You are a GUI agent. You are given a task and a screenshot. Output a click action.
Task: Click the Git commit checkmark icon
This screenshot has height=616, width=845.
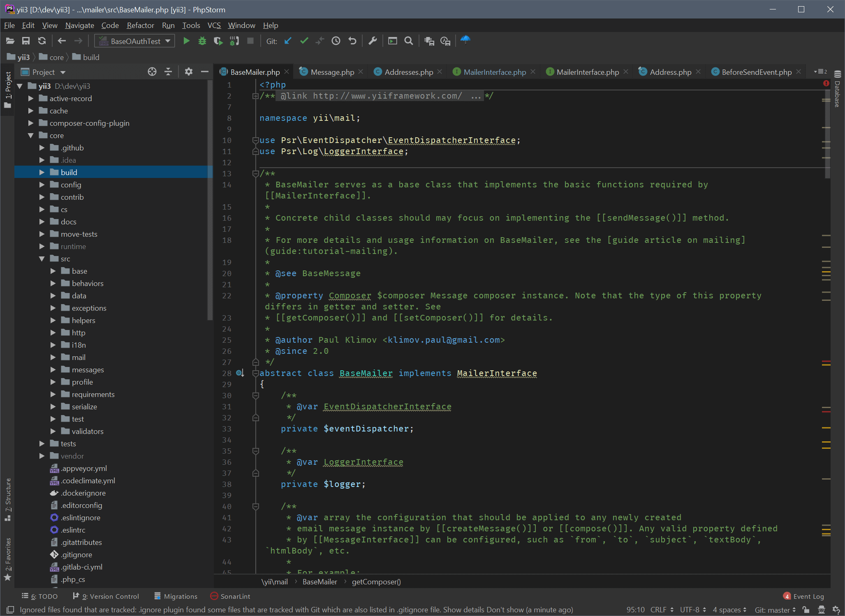[304, 41]
